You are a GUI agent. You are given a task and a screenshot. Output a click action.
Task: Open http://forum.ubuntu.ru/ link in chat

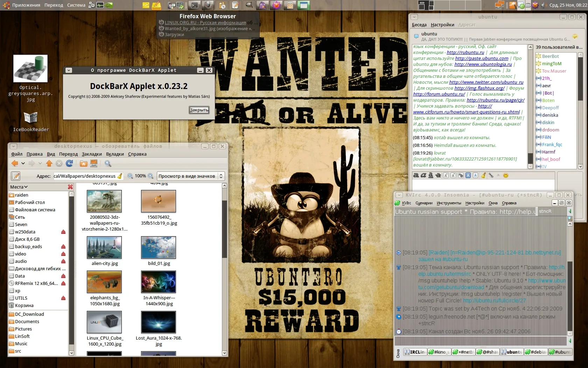pyautogui.click(x=439, y=94)
